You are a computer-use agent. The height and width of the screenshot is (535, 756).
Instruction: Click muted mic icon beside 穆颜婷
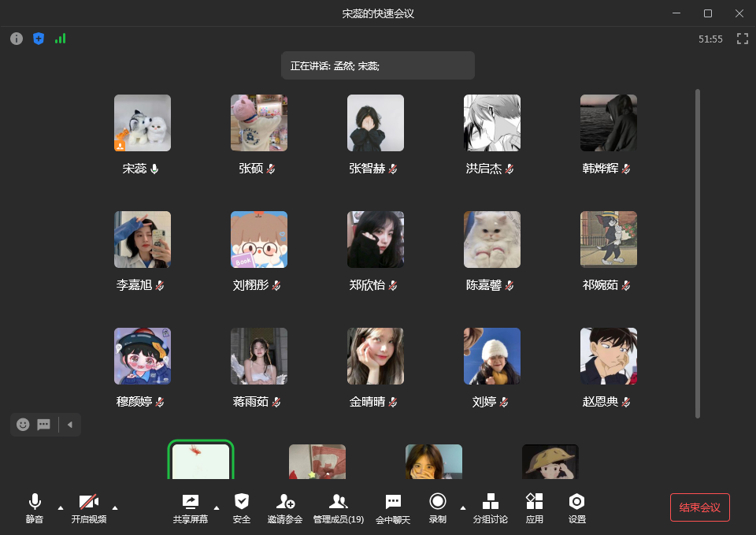[x=160, y=403]
